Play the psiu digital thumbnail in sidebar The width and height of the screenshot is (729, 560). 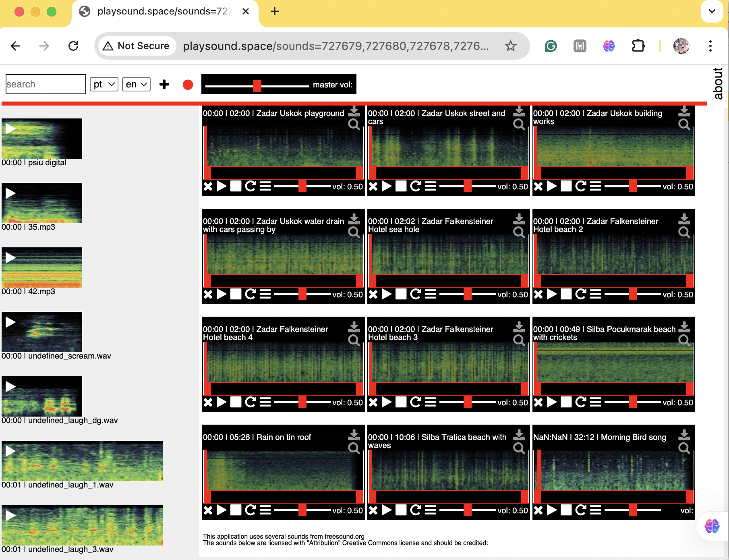(10, 129)
